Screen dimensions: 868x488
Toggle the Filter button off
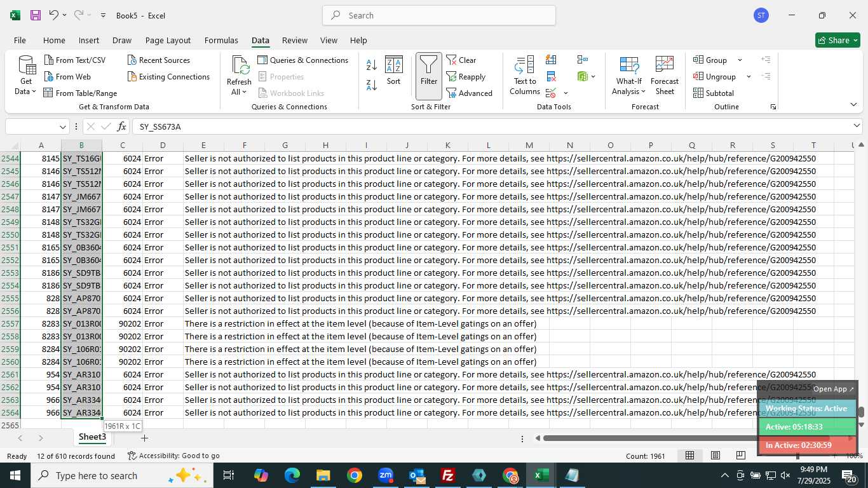click(429, 76)
